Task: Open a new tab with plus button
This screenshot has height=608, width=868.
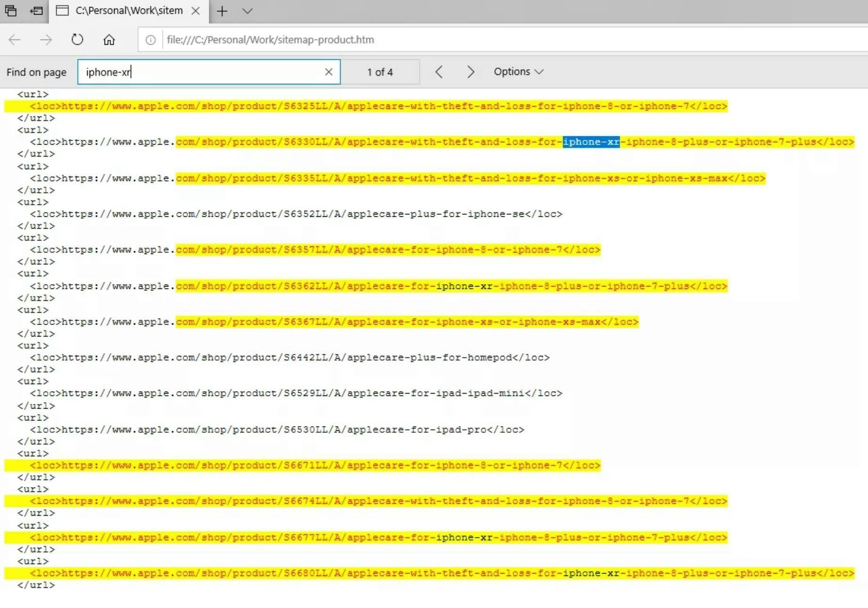Action: 222,11
